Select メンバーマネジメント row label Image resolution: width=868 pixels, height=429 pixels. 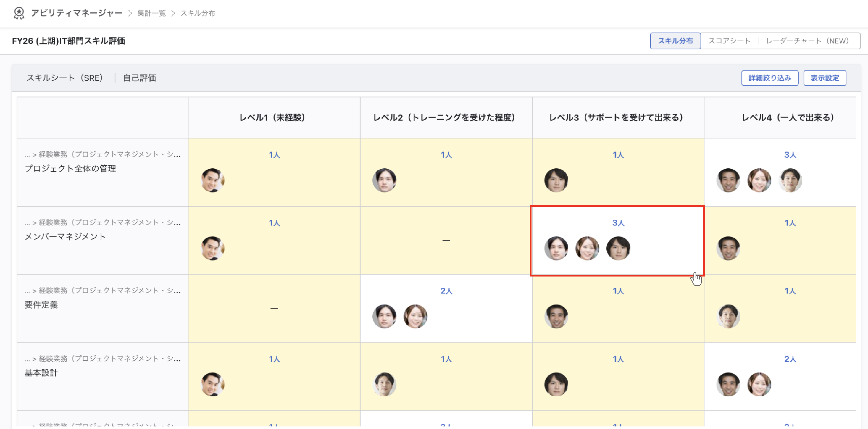coord(65,237)
